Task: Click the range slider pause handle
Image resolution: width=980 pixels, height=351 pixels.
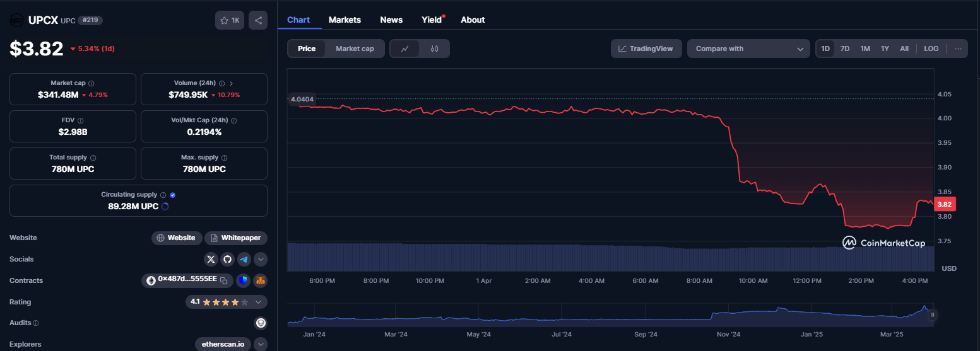Action: [x=932, y=314]
